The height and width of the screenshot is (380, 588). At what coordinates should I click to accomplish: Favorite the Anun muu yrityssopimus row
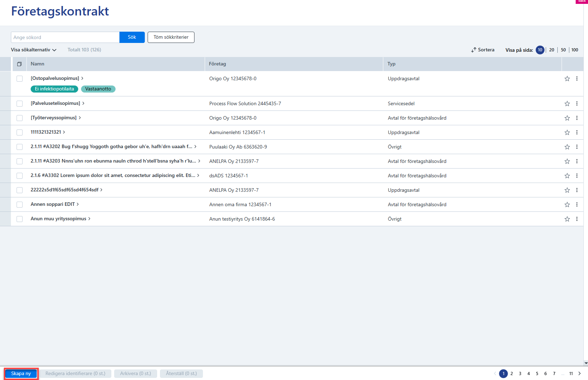(567, 219)
